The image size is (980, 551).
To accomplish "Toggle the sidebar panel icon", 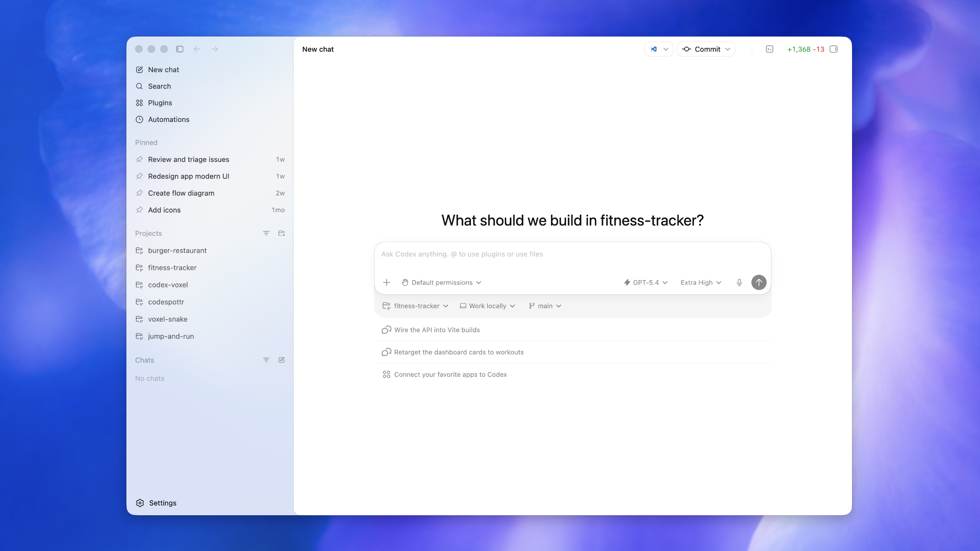I will coord(180,49).
